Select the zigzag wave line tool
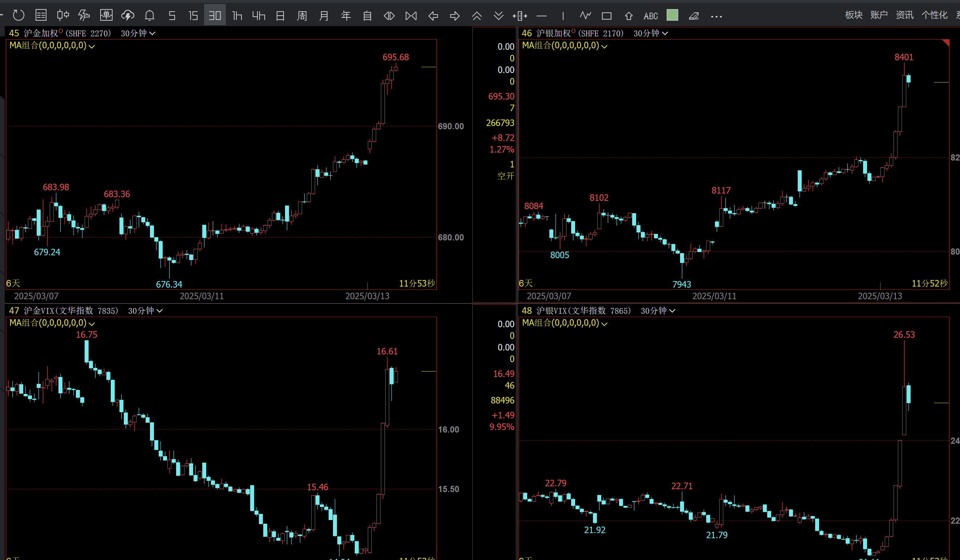This screenshot has width=960, height=560. (x=585, y=16)
